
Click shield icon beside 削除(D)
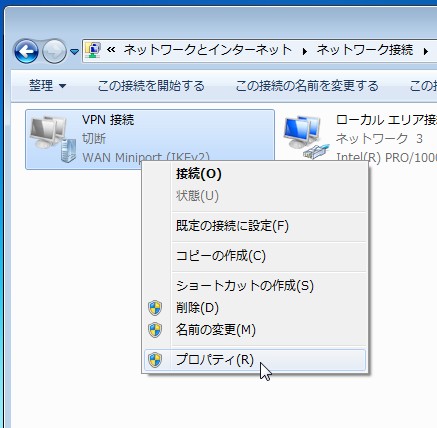155,308
